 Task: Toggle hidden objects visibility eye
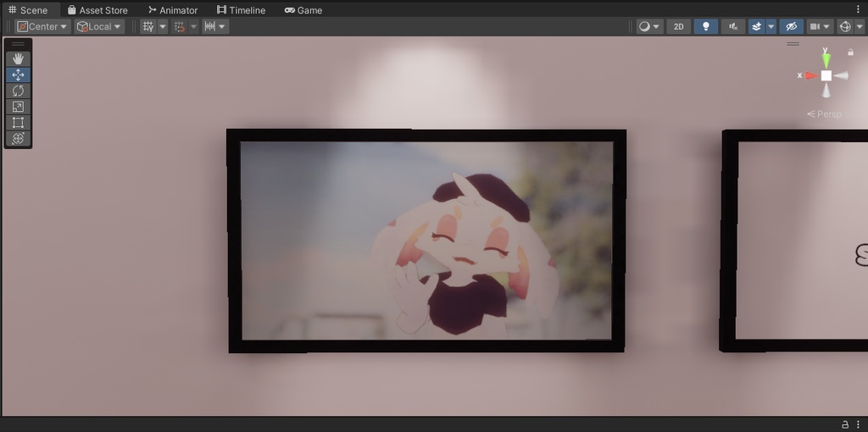coord(792,26)
